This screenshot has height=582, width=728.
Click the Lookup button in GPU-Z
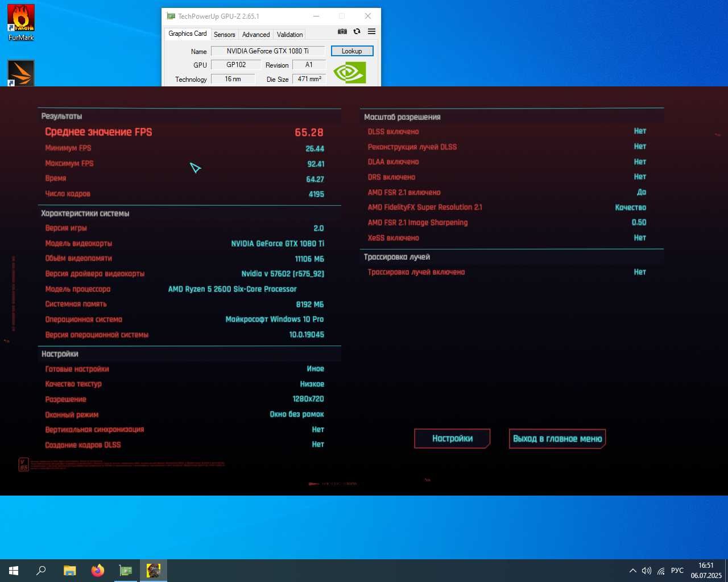pos(352,51)
